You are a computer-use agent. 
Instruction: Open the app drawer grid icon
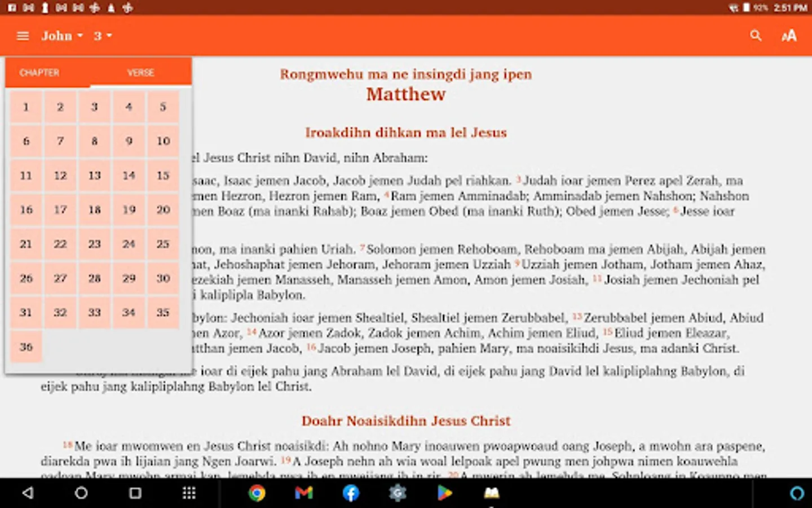click(x=189, y=493)
